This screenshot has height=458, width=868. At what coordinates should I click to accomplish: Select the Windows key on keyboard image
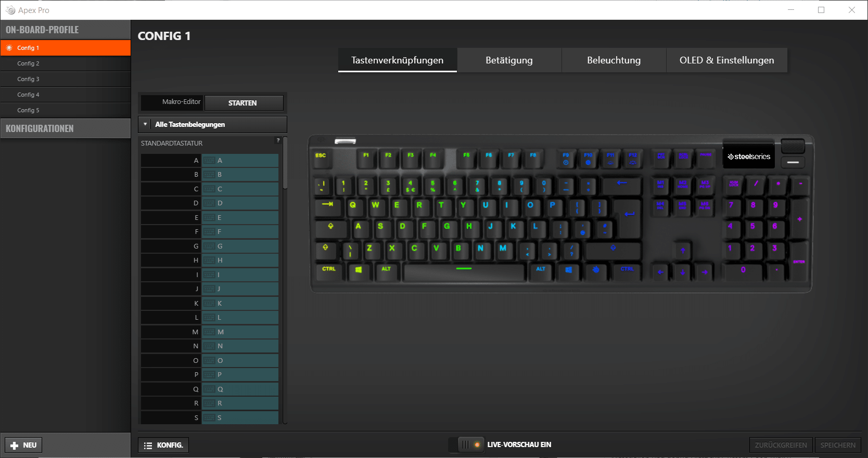pos(359,271)
